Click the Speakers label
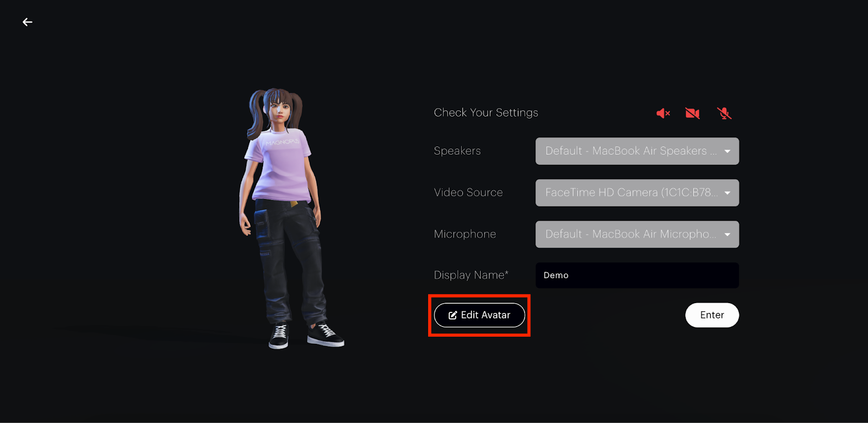Viewport: 868px width, 423px height. click(x=457, y=151)
